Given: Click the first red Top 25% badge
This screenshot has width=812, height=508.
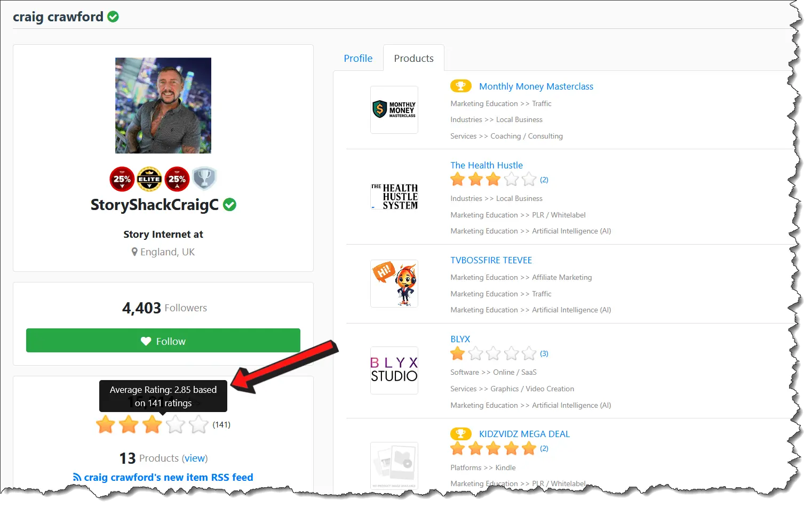Looking at the screenshot, I should click(x=122, y=179).
